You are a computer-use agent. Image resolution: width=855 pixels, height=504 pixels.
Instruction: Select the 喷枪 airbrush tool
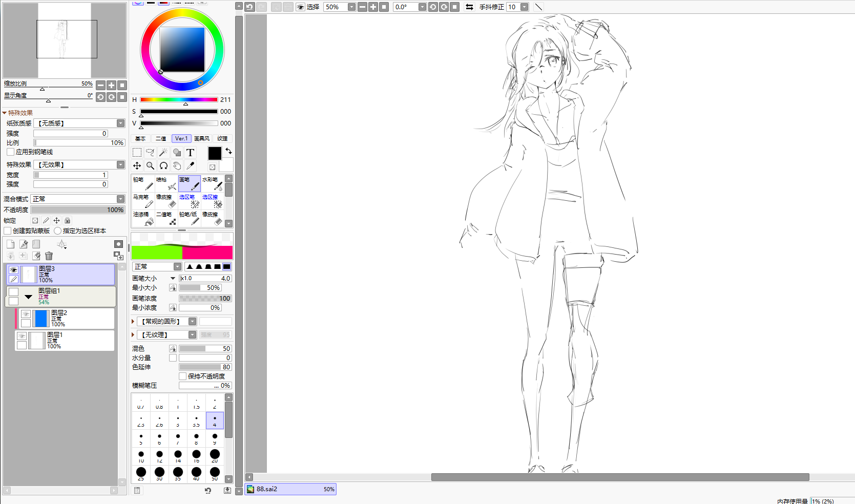pyautogui.click(x=166, y=184)
